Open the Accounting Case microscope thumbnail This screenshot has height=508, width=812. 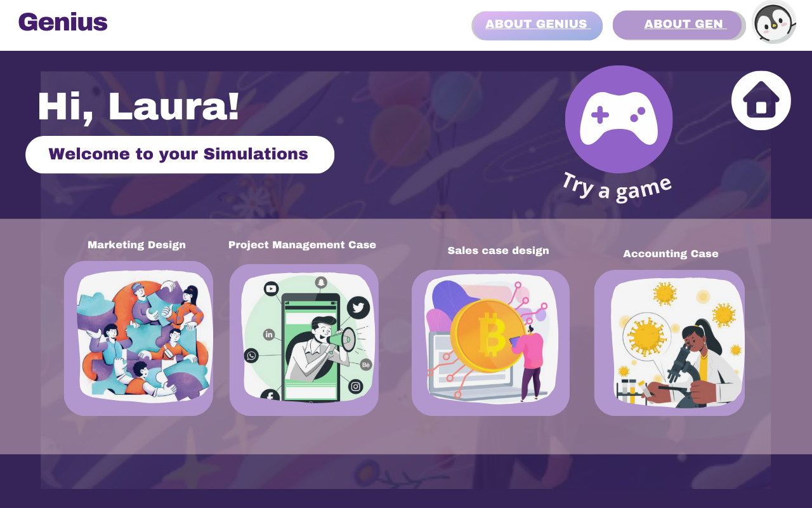coord(669,343)
